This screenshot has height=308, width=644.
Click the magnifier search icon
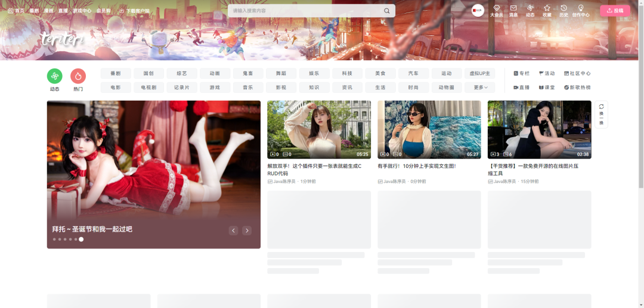pyautogui.click(x=386, y=11)
